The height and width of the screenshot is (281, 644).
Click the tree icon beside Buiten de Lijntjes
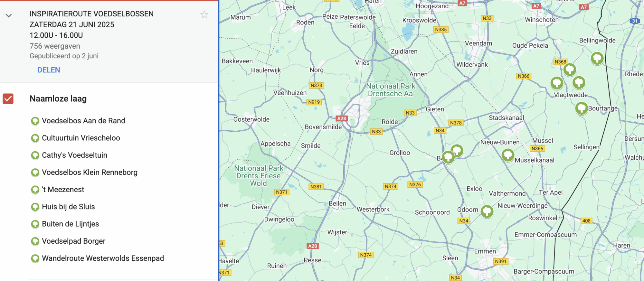(x=35, y=224)
